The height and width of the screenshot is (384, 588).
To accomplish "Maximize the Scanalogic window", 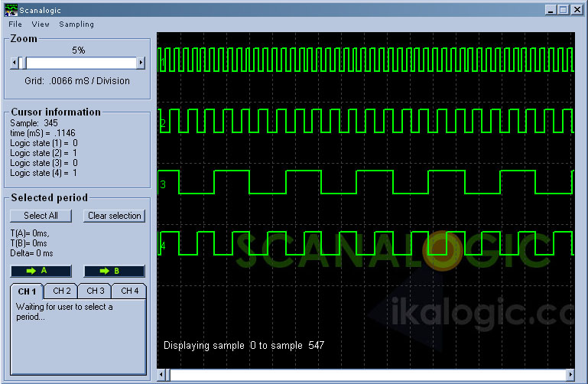I will coord(564,10).
